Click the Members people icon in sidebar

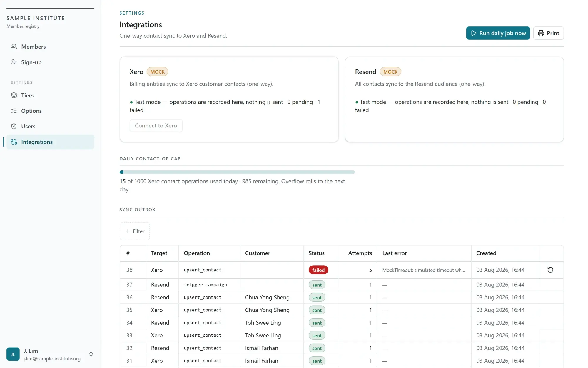pyautogui.click(x=14, y=47)
